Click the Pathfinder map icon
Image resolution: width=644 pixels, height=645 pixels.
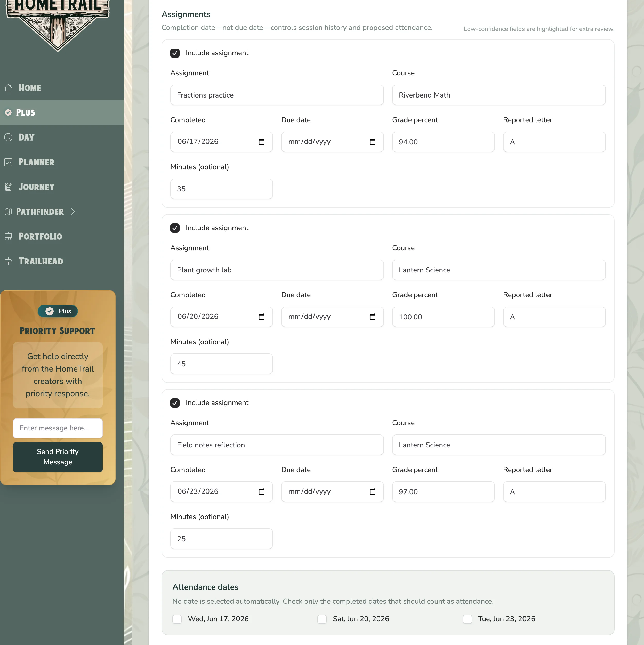[8, 212]
